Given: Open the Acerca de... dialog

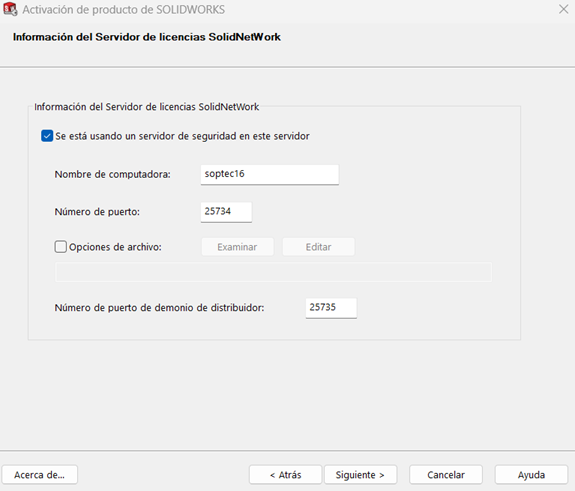Looking at the screenshot, I should point(40,475).
